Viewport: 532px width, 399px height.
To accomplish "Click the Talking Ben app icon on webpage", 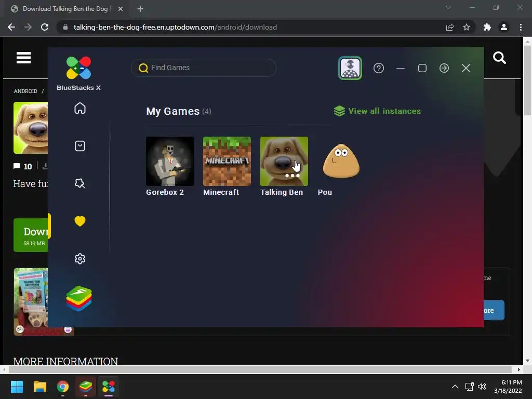I will pos(31,128).
